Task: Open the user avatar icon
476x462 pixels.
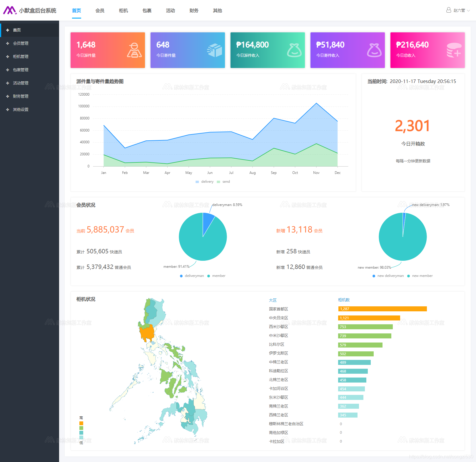Action: tap(449, 10)
